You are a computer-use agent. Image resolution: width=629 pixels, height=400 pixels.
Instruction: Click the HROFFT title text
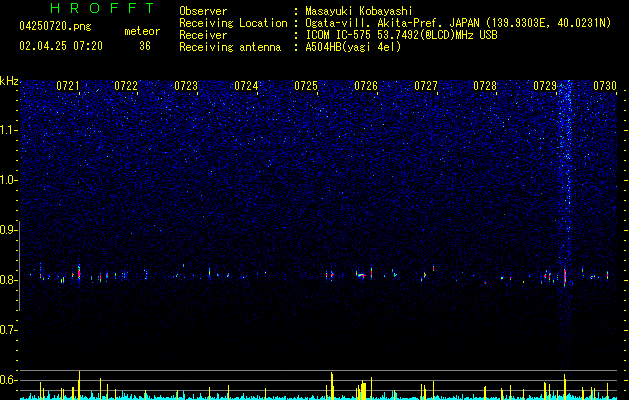pos(103,8)
